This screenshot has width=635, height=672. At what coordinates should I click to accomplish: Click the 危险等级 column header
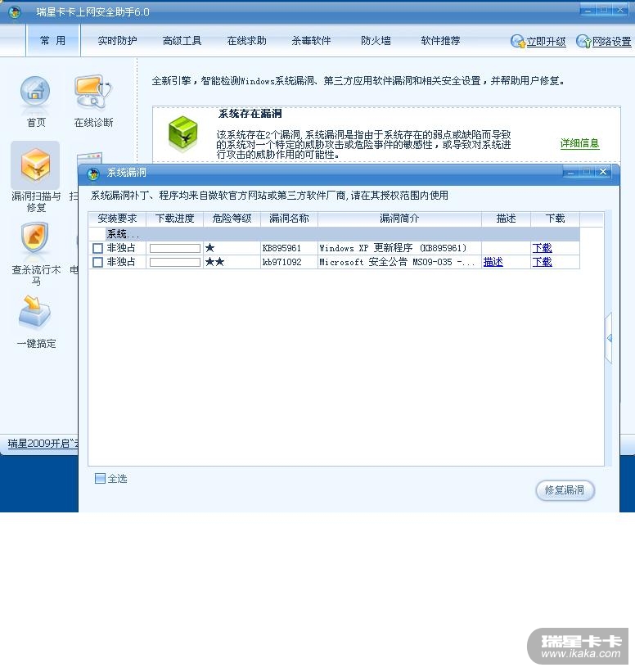coord(232,219)
